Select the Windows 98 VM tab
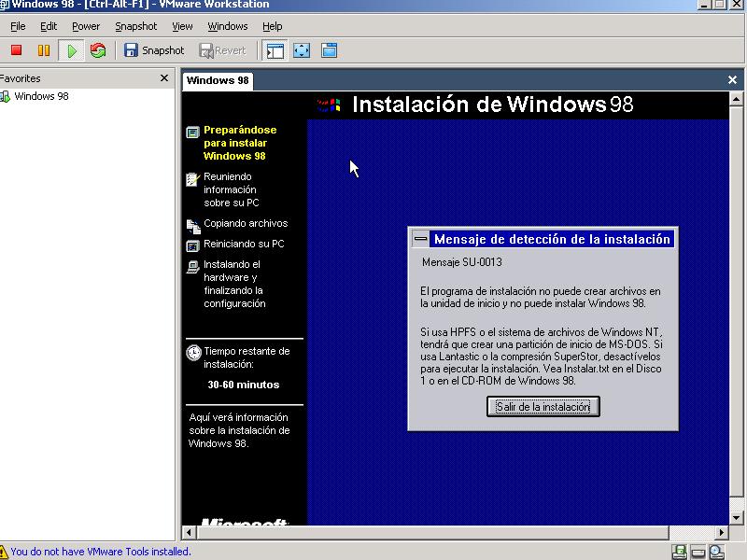Viewport: 747px width, 560px height. [218, 80]
